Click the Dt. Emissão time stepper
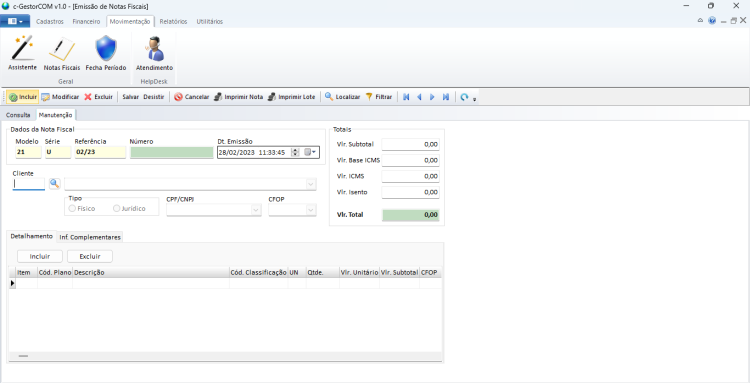750x383 pixels. coord(295,153)
